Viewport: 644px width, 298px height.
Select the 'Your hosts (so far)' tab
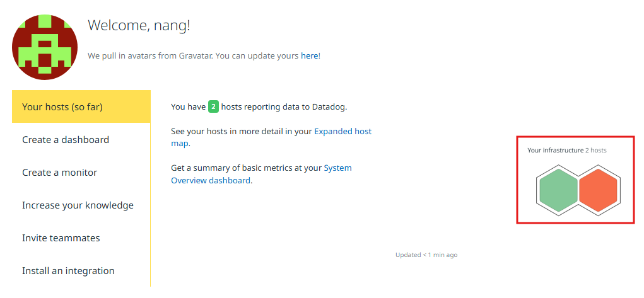(81, 106)
